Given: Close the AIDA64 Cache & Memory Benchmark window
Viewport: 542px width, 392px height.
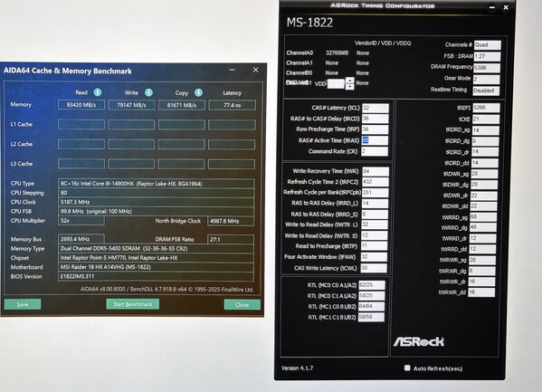Looking at the screenshot, I should (255, 70).
